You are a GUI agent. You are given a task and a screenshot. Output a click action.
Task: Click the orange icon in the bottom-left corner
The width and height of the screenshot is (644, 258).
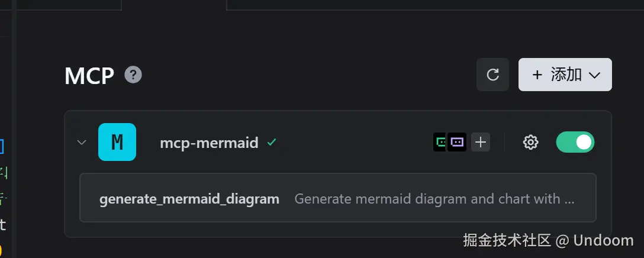[x=2, y=251]
